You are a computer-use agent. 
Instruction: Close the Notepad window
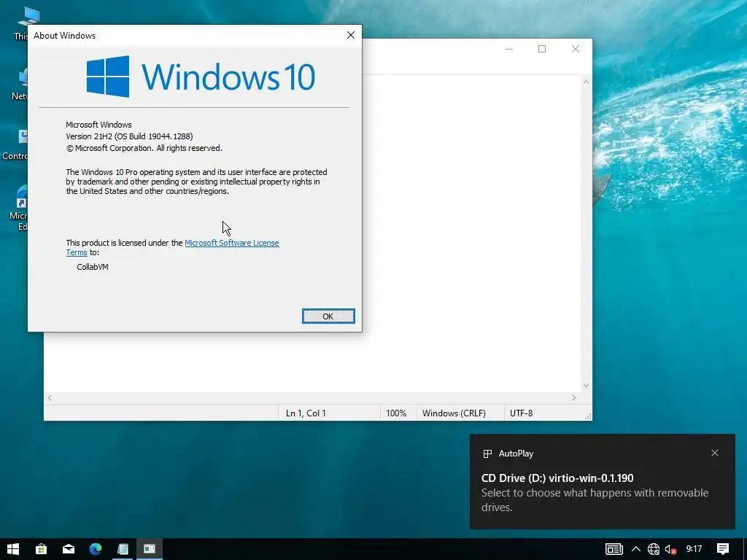click(x=576, y=49)
